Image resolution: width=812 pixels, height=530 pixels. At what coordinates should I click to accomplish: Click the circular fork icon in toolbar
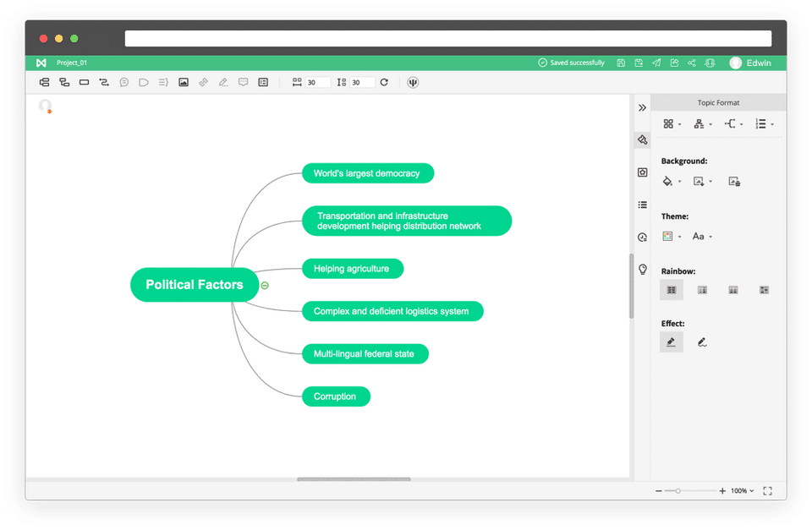pos(413,82)
